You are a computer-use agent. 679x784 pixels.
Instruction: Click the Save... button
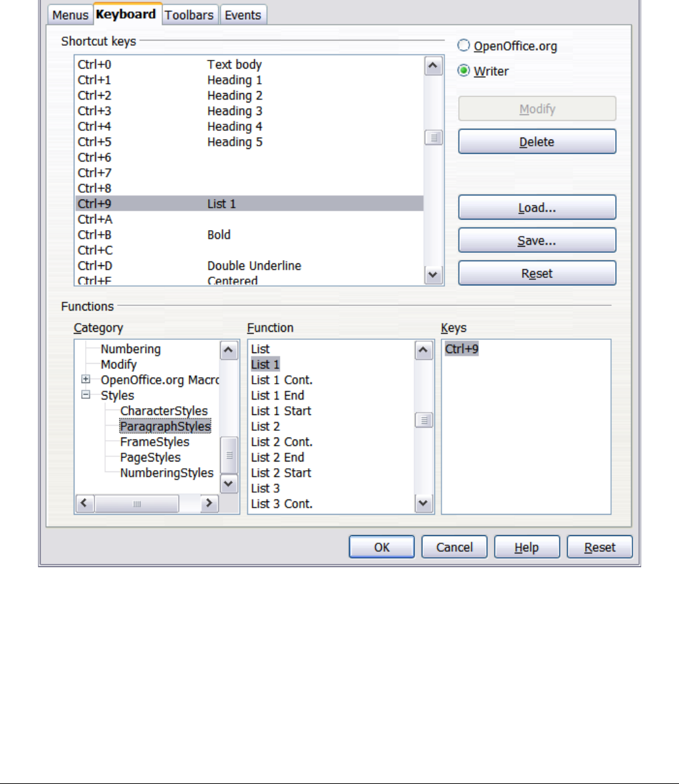tap(537, 241)
